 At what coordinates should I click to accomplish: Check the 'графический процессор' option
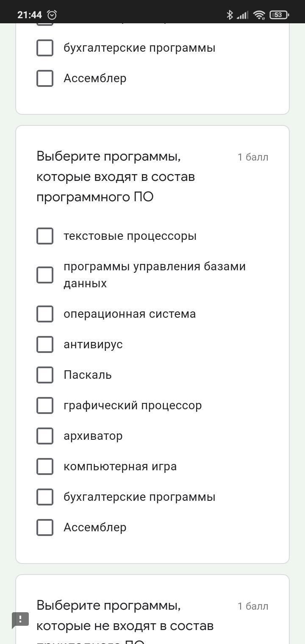pyautogui.click(x=45, y=405)
